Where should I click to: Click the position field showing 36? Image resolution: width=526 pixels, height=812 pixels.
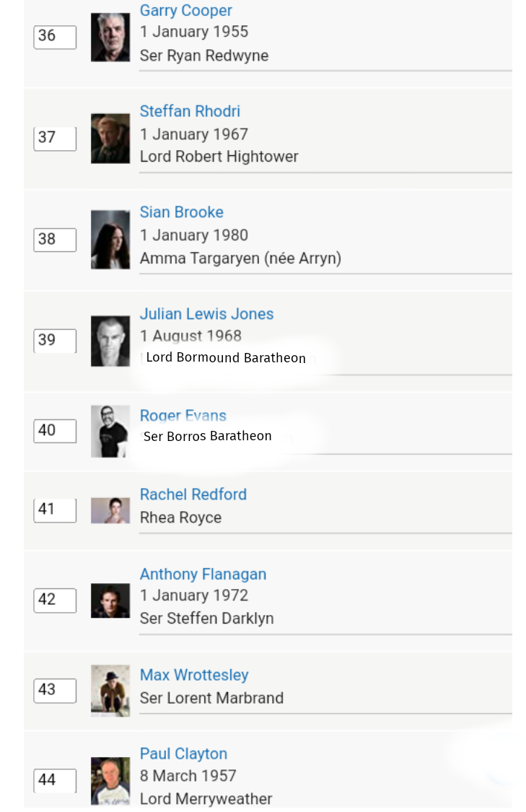click(x=55, y=37)
